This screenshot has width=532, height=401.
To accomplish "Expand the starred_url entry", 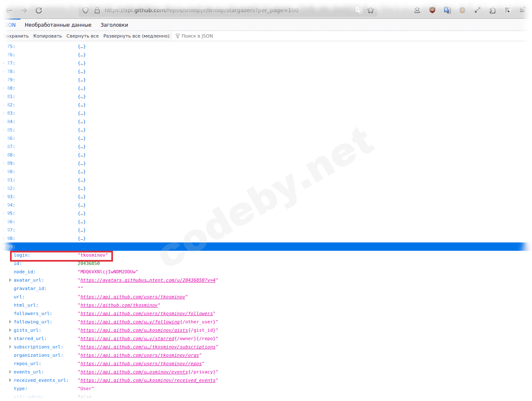I will [x=10, y=338].
